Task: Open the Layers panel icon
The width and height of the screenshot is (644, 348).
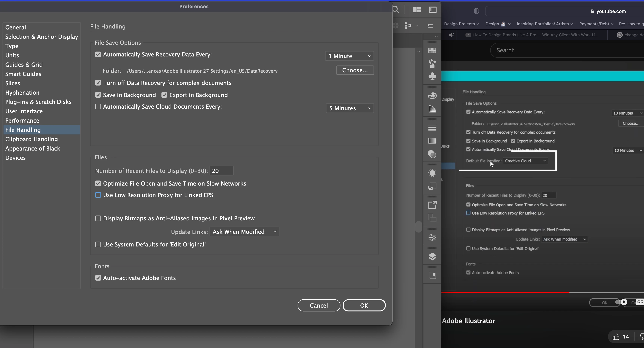Action: click(432, 257)
